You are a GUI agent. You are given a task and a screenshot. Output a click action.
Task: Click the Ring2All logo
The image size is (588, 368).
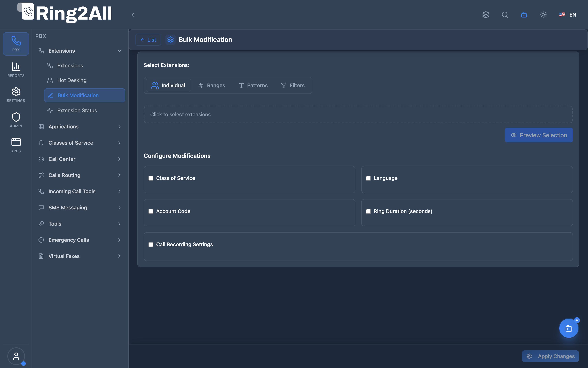(x=65, y=13)
